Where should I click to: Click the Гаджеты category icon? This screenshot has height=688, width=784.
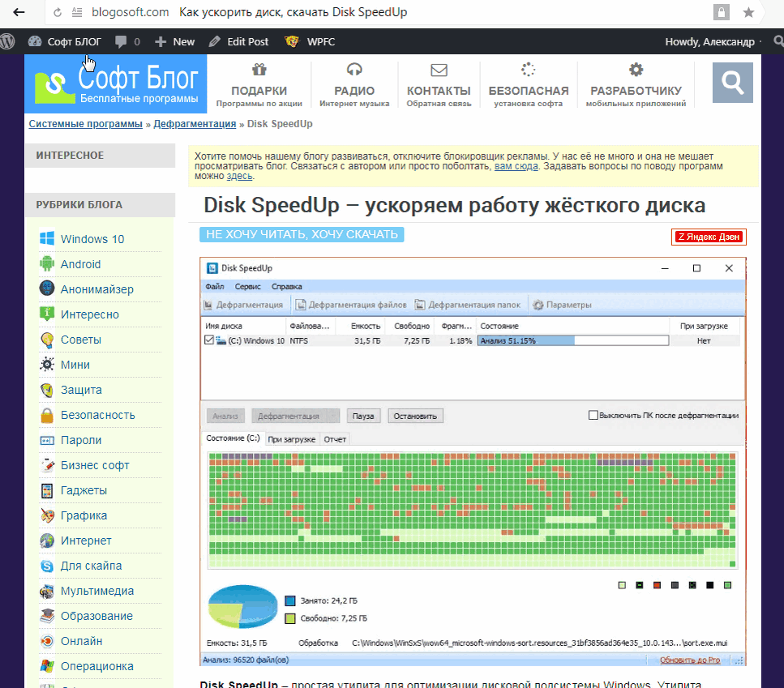point(47,490)
